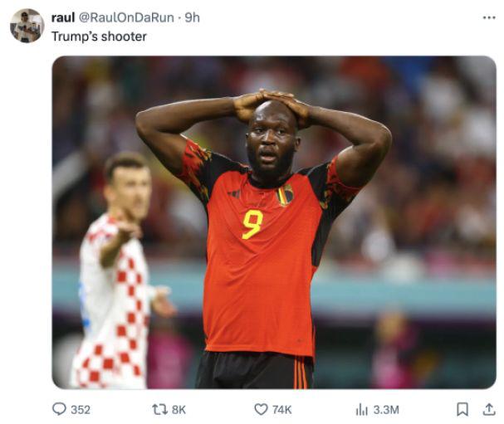This screenshot has width=504, height=424.
Task: Open the @RaulOnDaRun handle link
Action: coord(126,17)
